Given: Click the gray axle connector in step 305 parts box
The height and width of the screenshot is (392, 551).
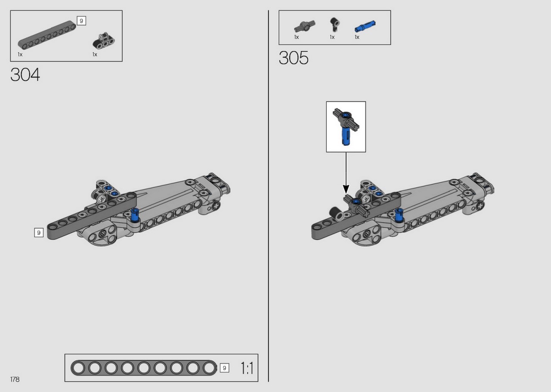Looking at the screenshot, I should 303,27.
